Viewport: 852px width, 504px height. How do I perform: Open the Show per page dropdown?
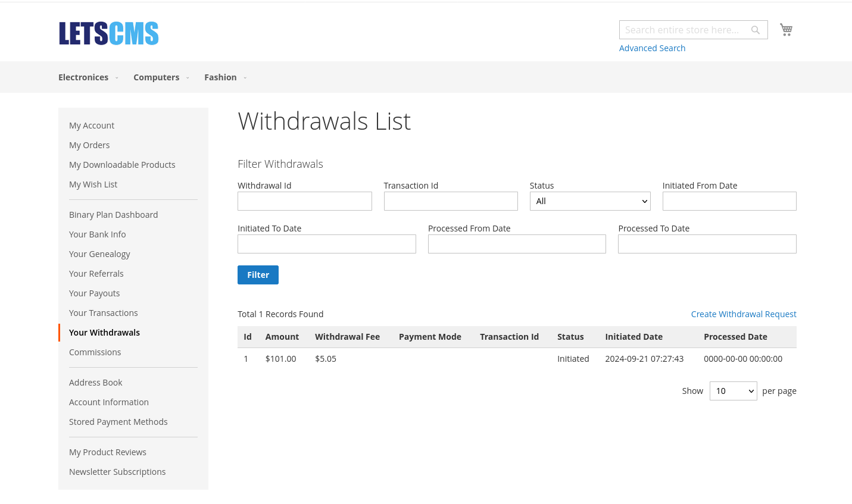pos(733,390)
